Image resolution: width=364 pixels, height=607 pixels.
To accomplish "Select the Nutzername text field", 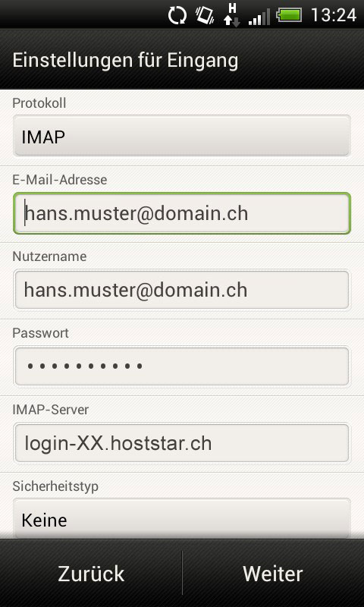I will (182, 290).
